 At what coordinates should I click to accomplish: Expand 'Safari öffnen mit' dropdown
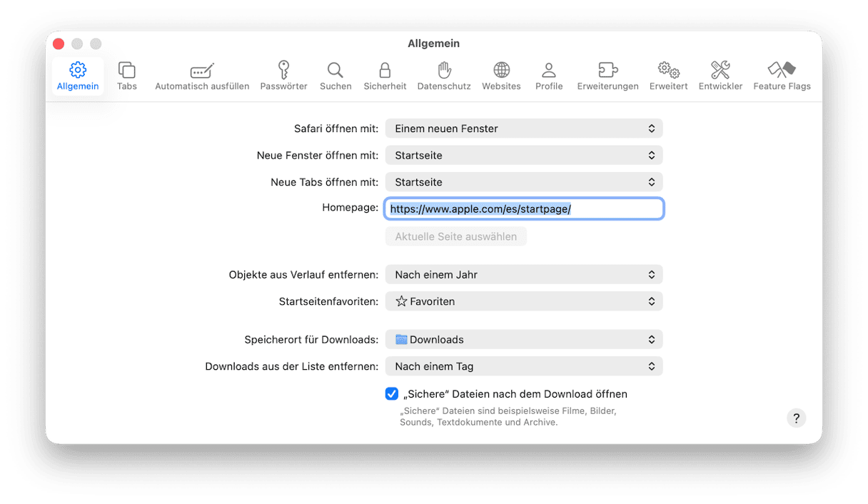[524, 128]
